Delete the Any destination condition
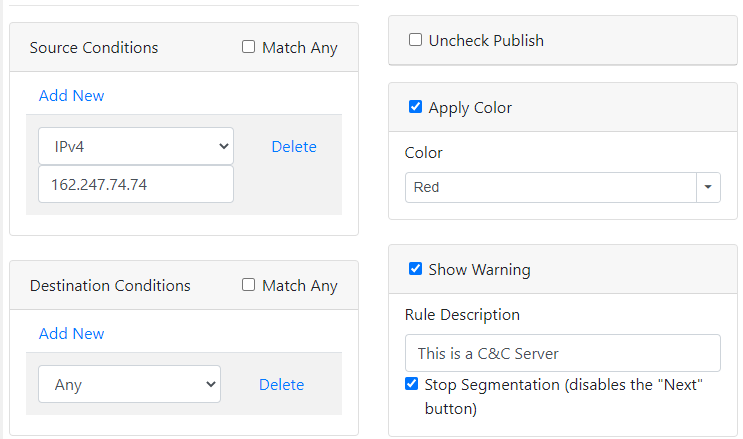 click(281, 384)
